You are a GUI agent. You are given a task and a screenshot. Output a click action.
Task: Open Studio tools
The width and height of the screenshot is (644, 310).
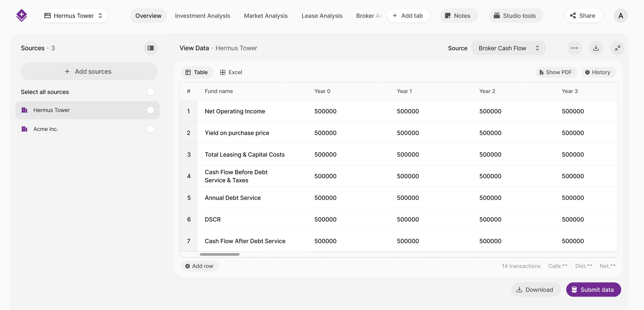(515, 15)
